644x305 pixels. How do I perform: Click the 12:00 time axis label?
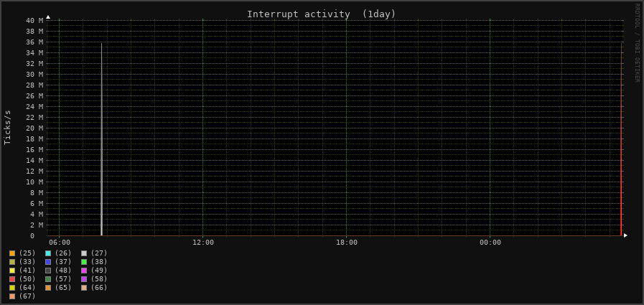pyautogui.click(x=203, y=243)
